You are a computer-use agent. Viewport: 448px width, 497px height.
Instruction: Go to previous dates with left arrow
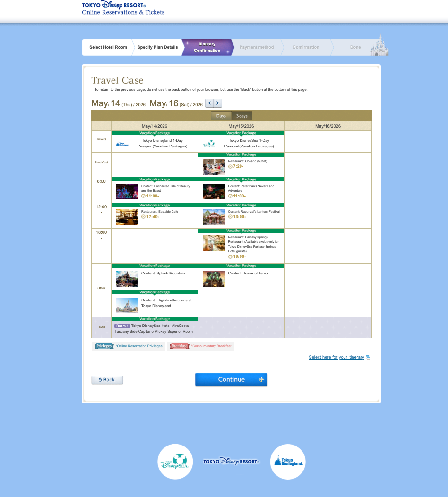(x=209, y=103)
